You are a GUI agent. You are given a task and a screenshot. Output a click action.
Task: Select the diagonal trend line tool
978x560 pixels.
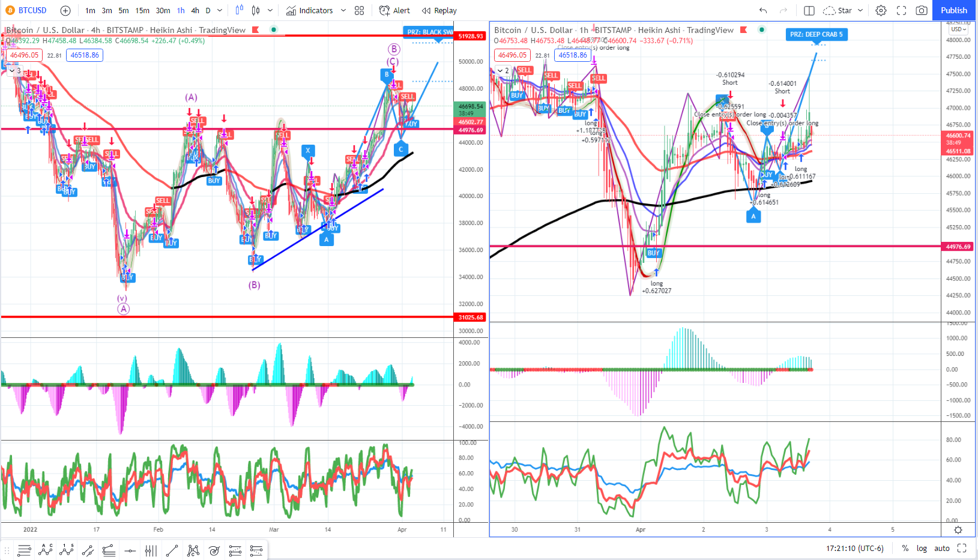[x=172, y=550]
